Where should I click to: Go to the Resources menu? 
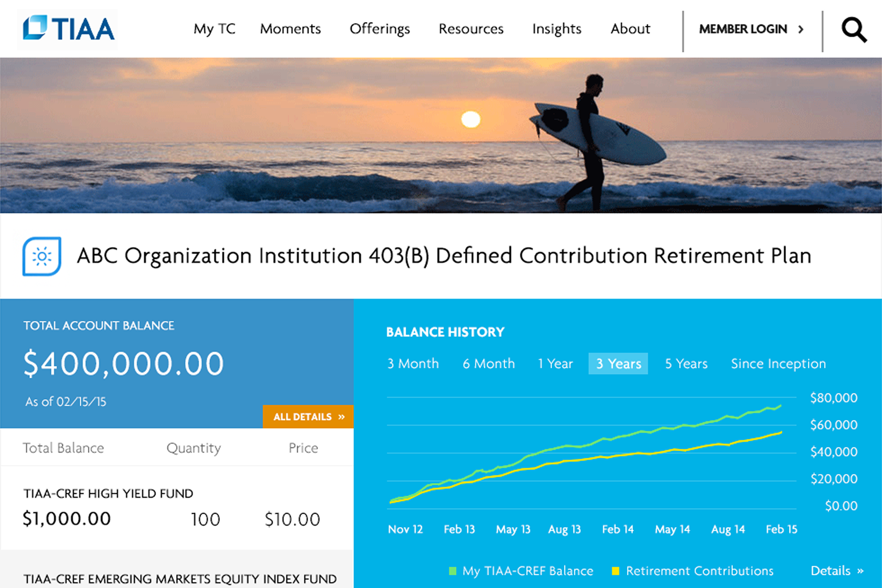[x=471, y=29]
